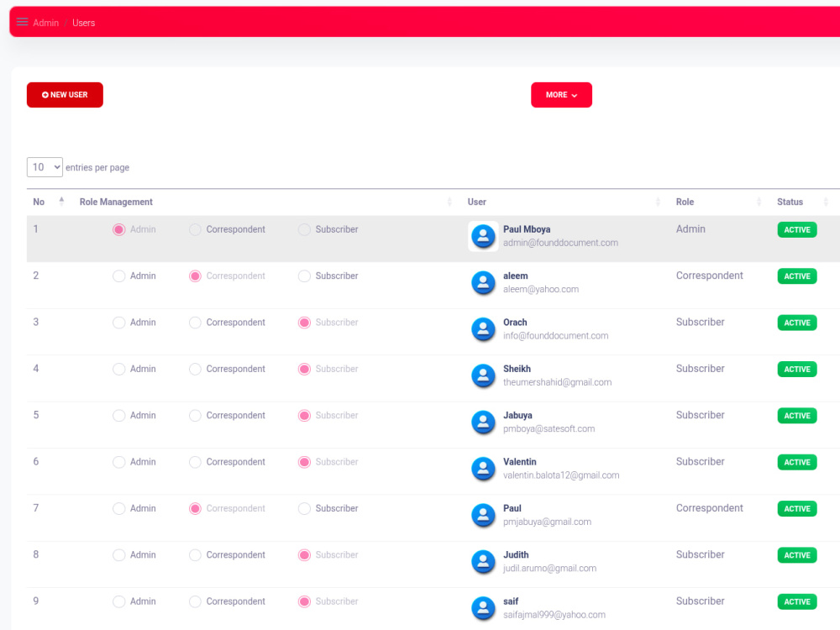
Task: Click the ACTIVE badge for aleem
Action: pos(796,276)
